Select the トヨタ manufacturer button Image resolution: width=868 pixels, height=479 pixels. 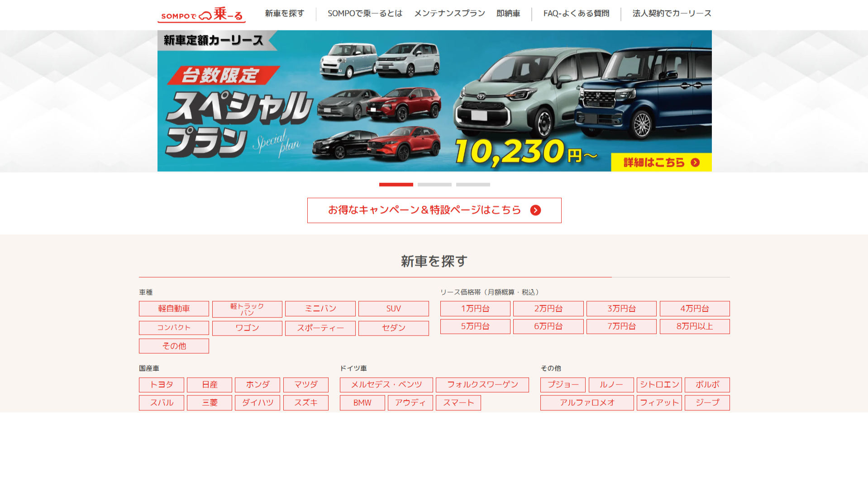pos(162,385)
